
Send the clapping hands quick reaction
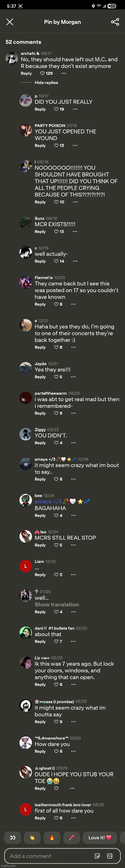tap(32, 837)
